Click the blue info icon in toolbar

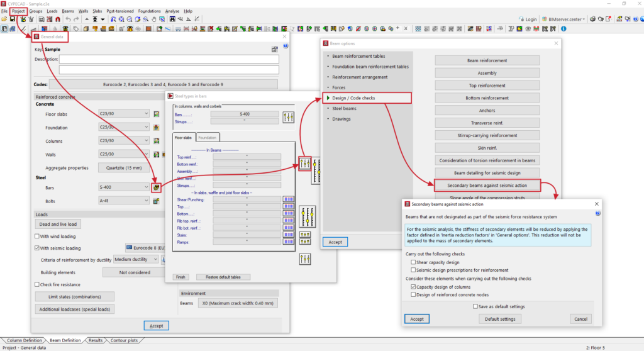pyautogui.click(x=563, y=29)
